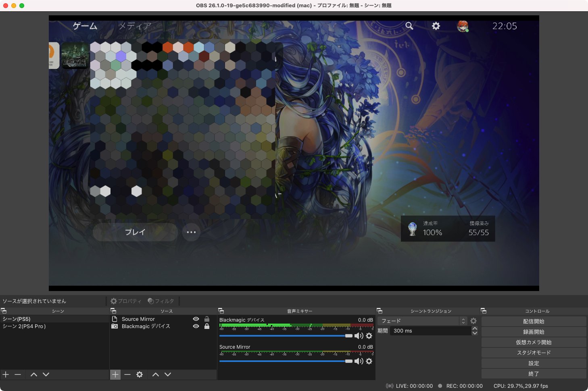Adjust Source Mirror volume slider
Viewport: 588px width, 391px height.
[x=286, y=361]
